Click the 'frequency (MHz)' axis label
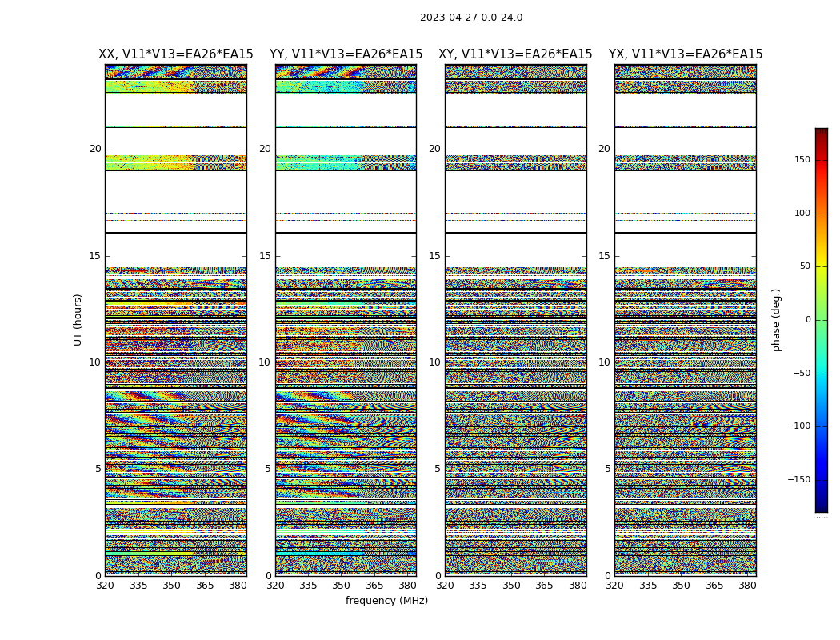Screen dimensions: 840x640 point(386,600)
